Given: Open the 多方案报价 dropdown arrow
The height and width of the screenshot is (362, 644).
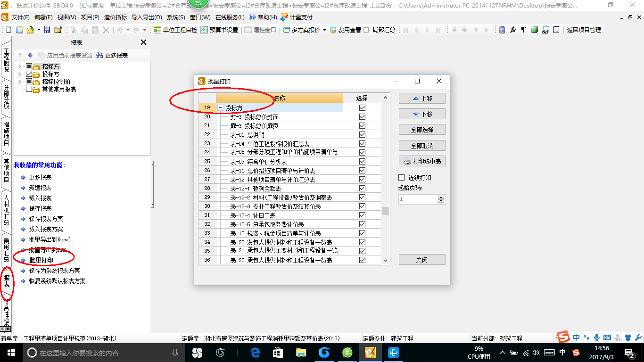Looking at the screenshot, I should pyautogui.click(x=324, y=30).
